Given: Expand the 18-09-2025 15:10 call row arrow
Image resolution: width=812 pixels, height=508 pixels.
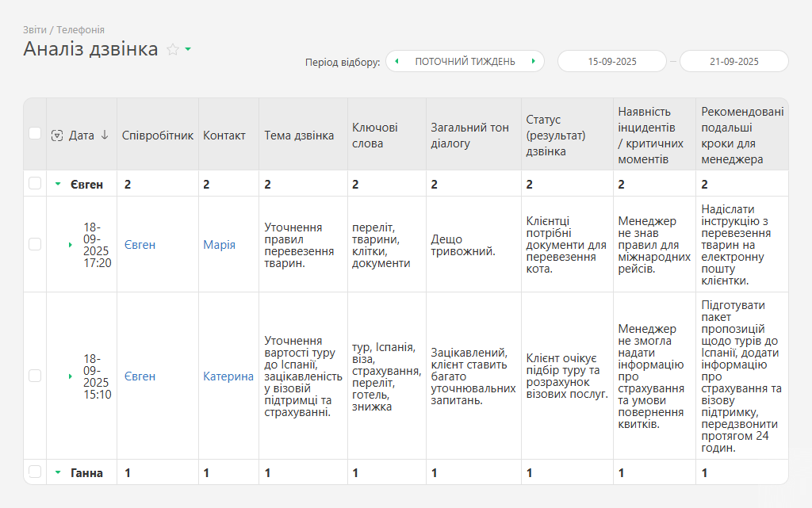Looking at the screenshot, I should point(71,376).
